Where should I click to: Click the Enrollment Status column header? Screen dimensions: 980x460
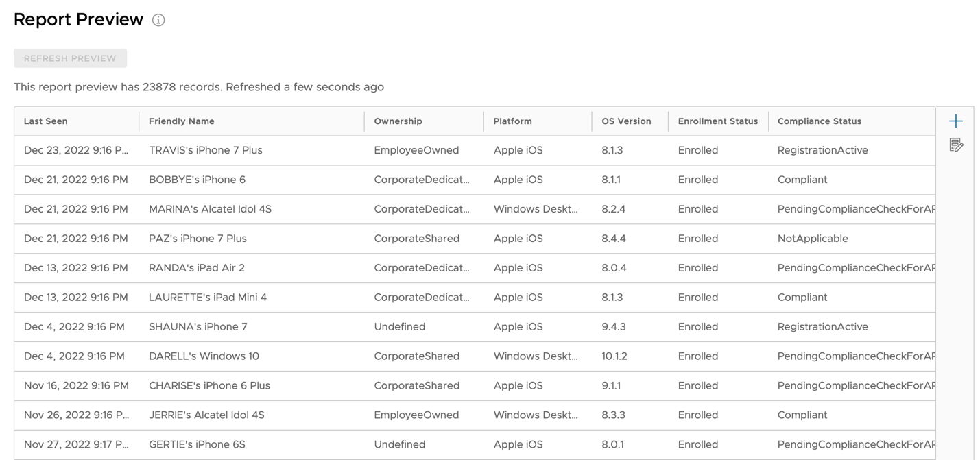(x=717, y=121)
